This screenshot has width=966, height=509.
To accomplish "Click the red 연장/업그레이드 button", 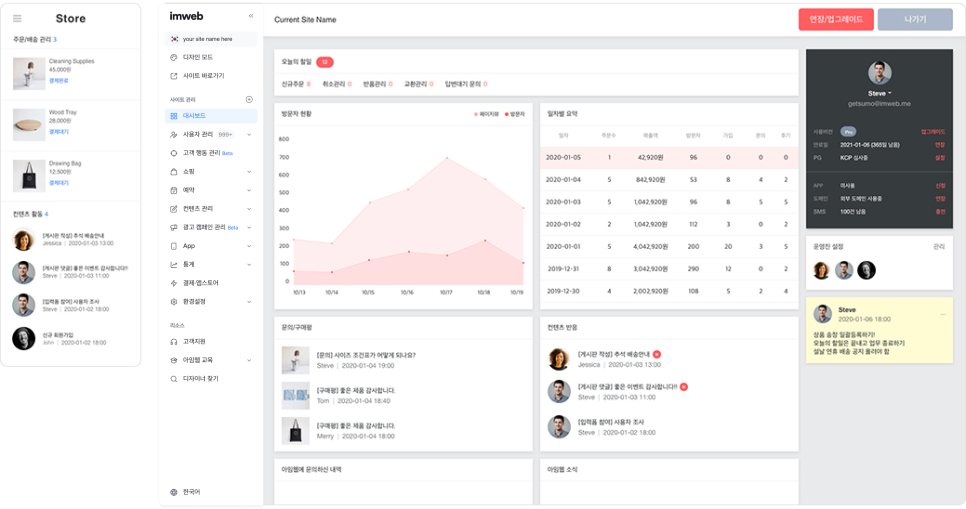I will [836, 20].
